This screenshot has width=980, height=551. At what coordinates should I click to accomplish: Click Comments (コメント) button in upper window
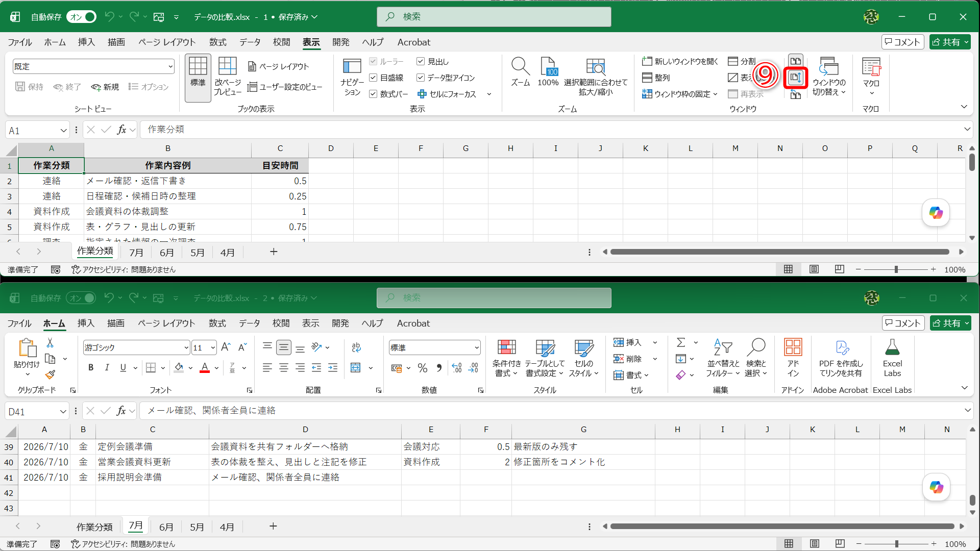click(903, 42)
